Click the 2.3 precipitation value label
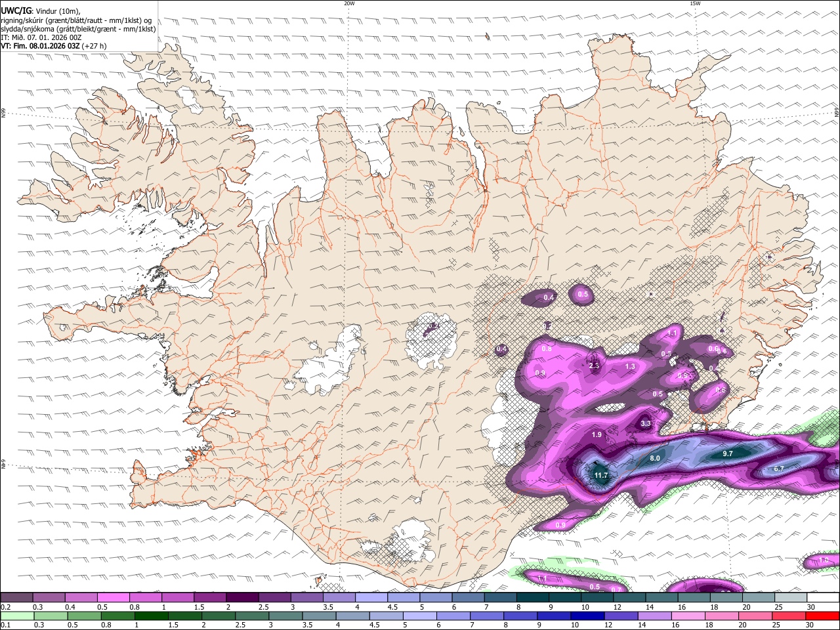Image resolution: width=840 pixels, height=630 pixels. (x=595, y=366)
